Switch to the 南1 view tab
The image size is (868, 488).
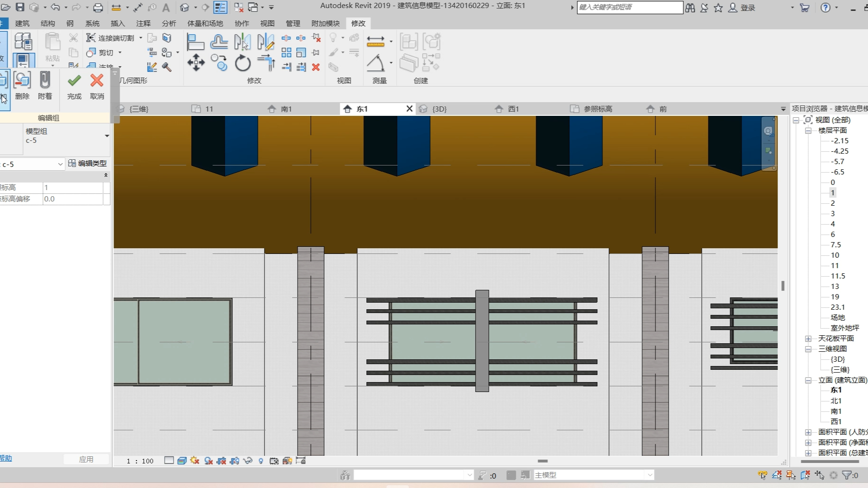click(286, 109)
